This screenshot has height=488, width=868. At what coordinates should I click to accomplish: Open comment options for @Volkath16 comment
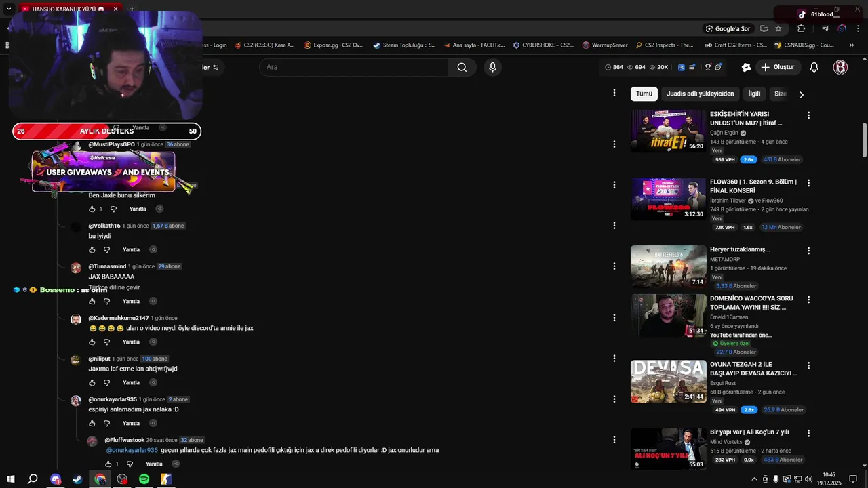pyautogui.click(x=614, y=226)
